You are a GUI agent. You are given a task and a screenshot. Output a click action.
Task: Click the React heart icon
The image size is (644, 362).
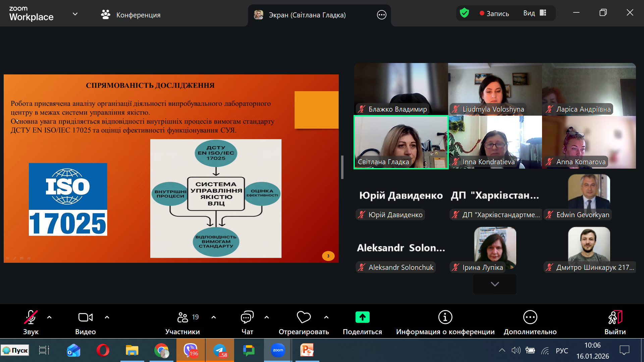click(304, 317)
